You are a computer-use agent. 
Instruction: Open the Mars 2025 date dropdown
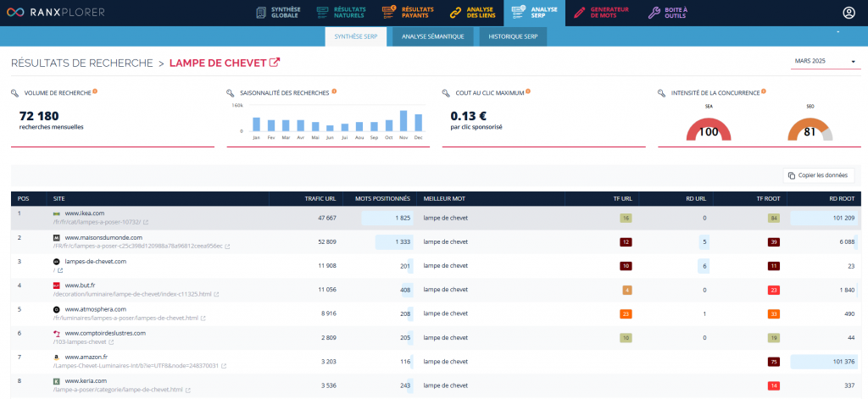coord(826,62)
